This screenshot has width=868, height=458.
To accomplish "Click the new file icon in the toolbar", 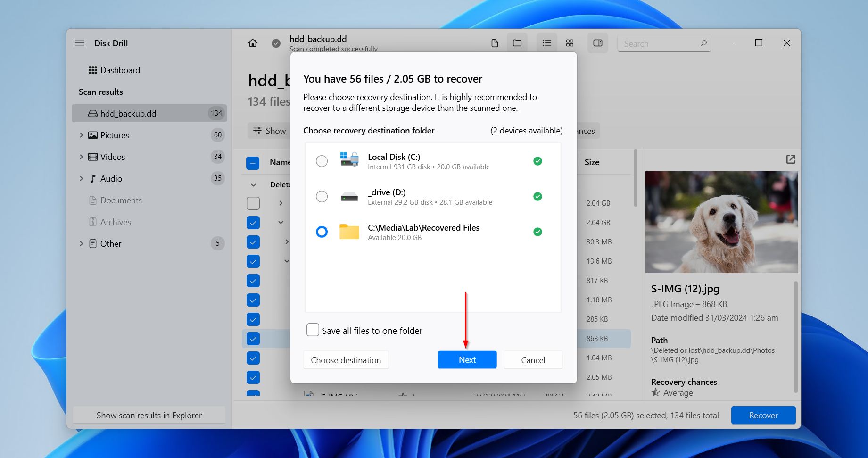I will [x=494, y=42].
